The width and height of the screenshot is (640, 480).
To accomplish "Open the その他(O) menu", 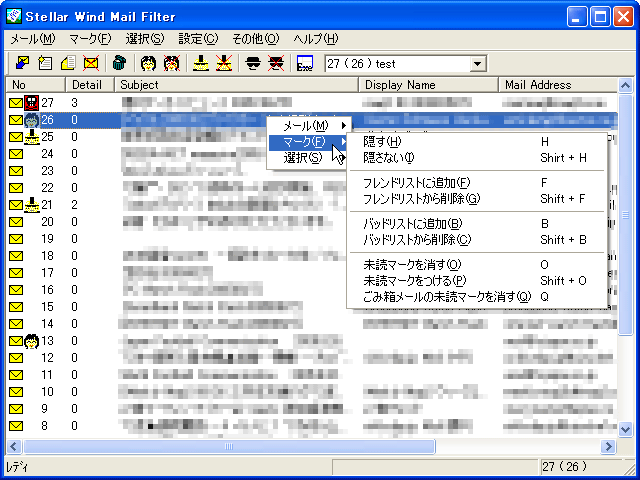I will tap(256, 39).
